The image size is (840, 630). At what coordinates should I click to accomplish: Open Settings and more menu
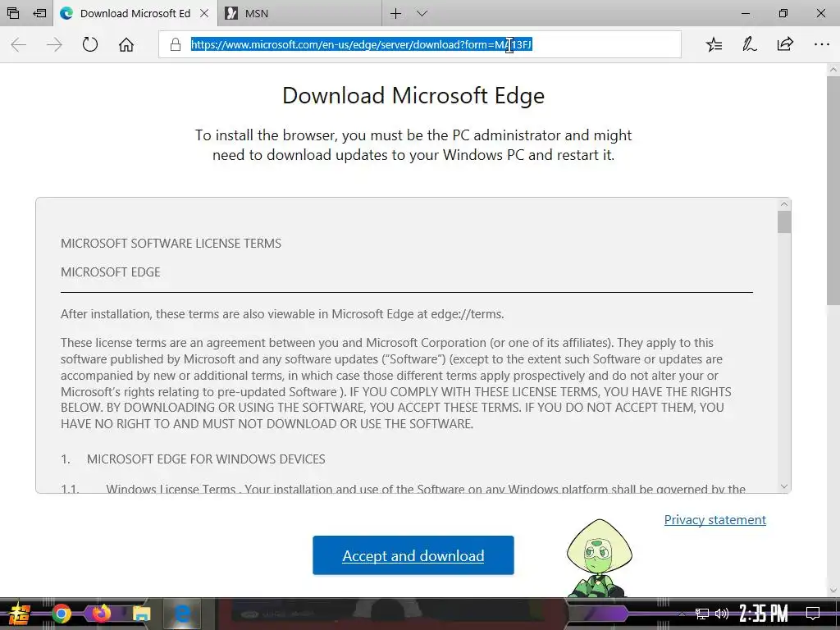tap(821, 44)
